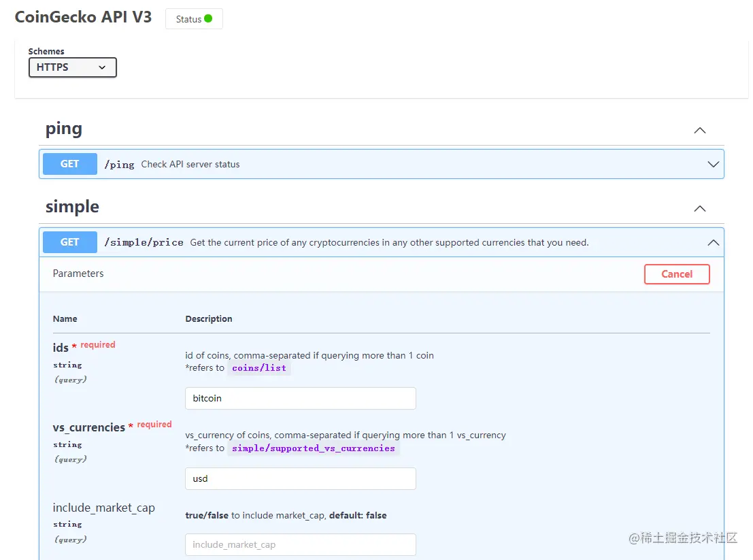The height and width of the screenshot is (560, 753).
Task: Click the GET badge for /ping
Action: pyautogui.click(x=69, y=164)
